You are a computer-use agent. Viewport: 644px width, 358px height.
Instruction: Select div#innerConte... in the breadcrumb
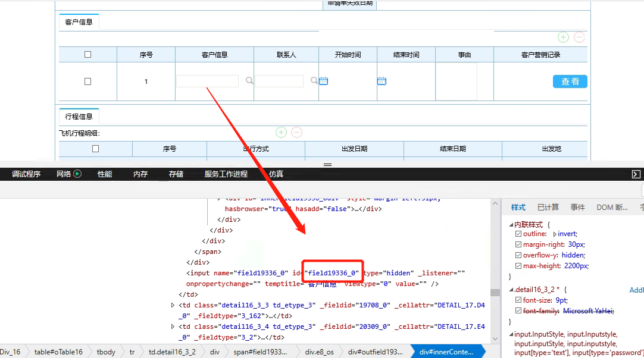click(446, 352)
